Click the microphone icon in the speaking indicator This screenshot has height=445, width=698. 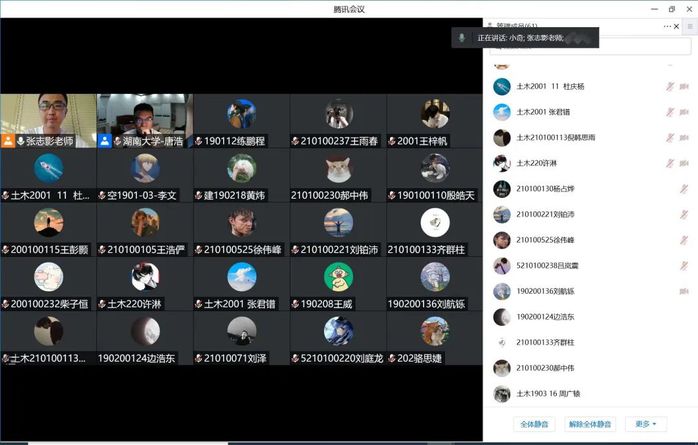461,38
